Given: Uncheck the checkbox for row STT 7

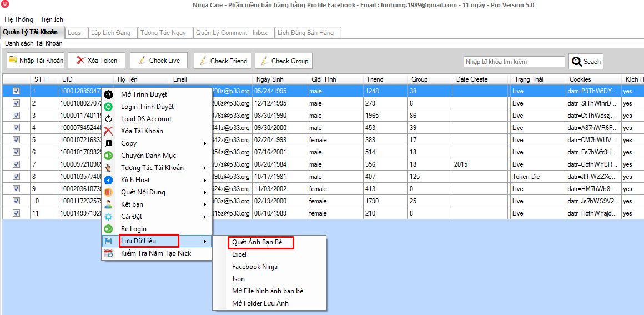Looking at the screenshot, I should click(x=16, y=164).
